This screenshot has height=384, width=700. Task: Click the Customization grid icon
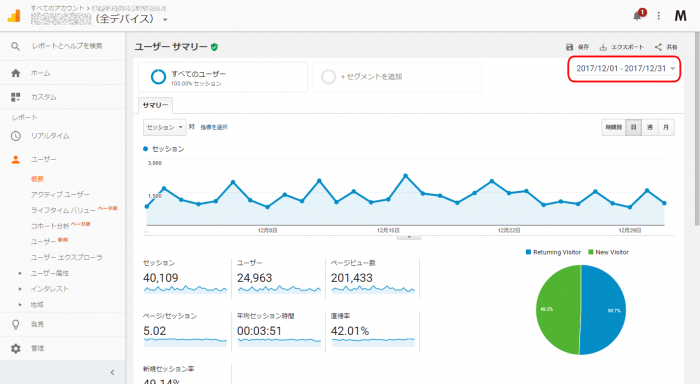point(16,97)
